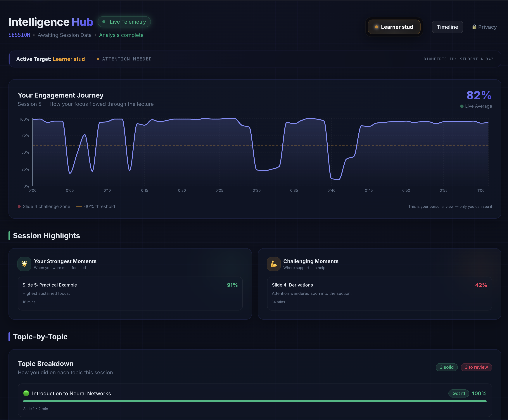Screen dimensions: 508x420
Task: Open the Privacy section
Action: (x=485, y=27)
